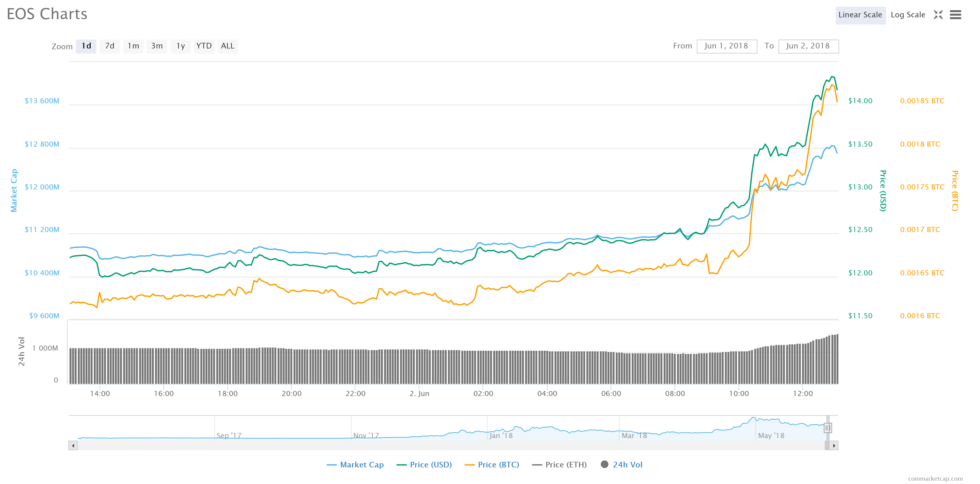Screen dimensions: 980x484
Task: Click the $12 000M market cap label
Action: pos(42,187)
